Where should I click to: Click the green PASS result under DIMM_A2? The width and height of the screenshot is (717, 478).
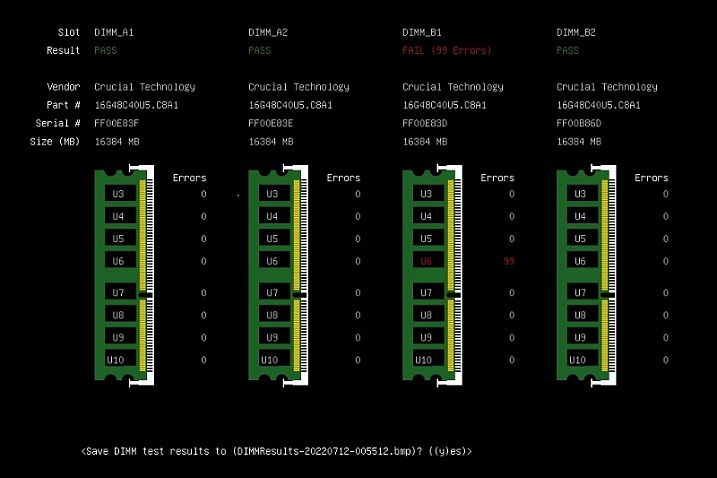(260, 50)
